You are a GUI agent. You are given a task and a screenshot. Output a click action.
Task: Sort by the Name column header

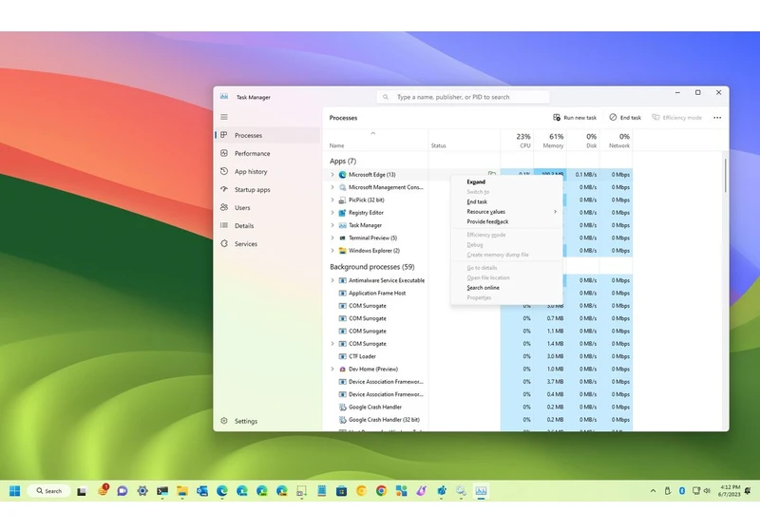[x=375, y=140]
